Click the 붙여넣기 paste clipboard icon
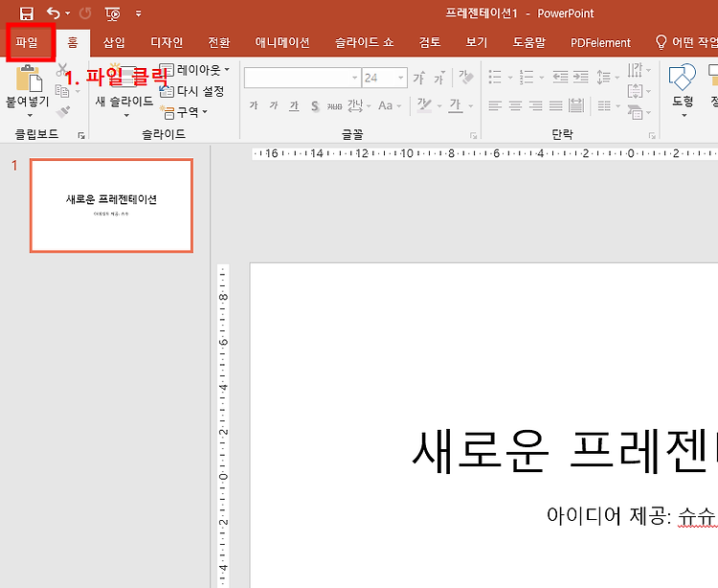 point(29,78)
